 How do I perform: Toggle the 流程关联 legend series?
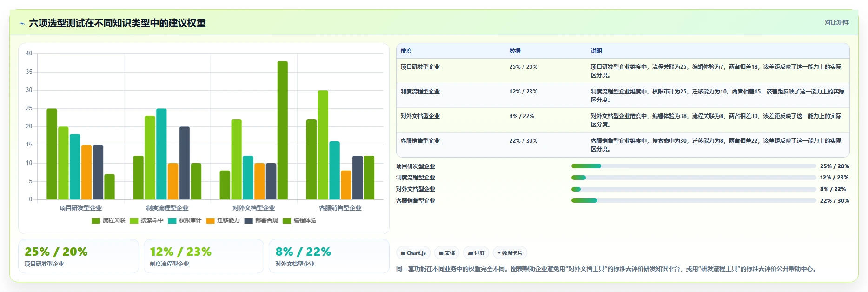coord(108,220)
